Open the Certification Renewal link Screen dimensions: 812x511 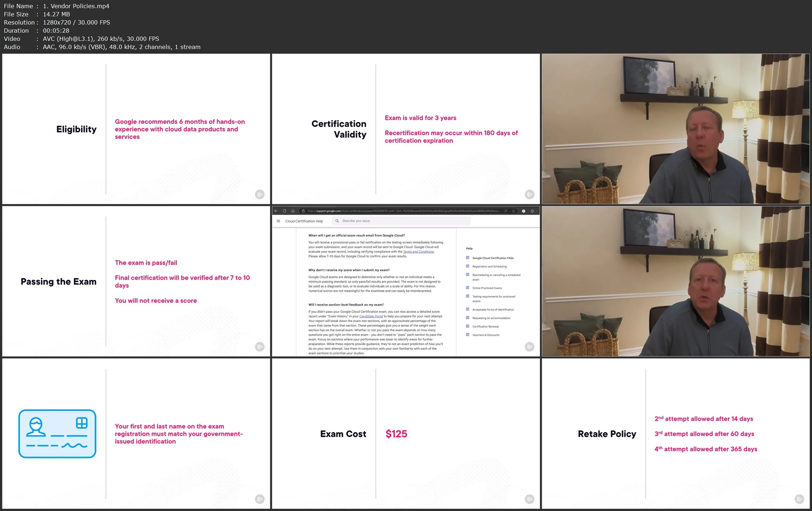(x=485, y=327)
